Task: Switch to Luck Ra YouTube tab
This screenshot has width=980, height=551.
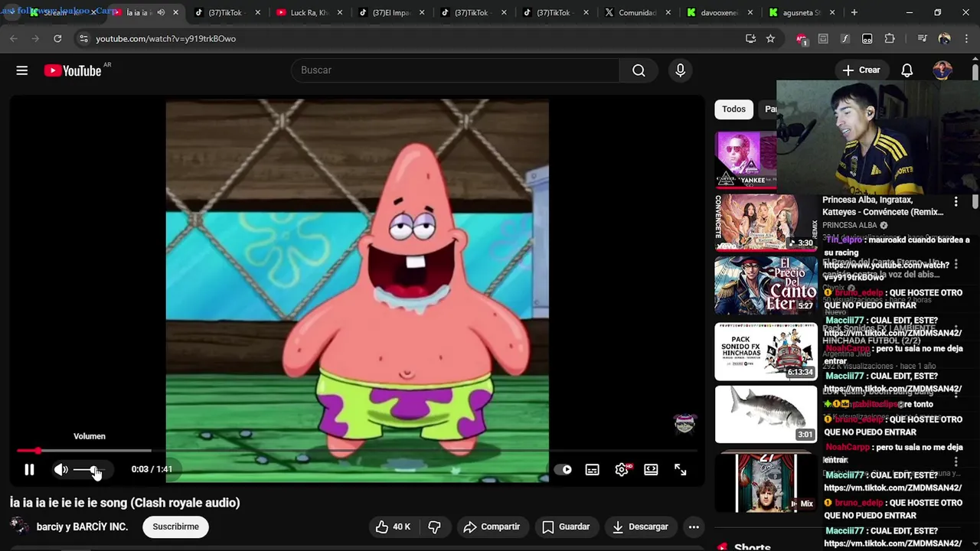Action: tap(310, 12)
